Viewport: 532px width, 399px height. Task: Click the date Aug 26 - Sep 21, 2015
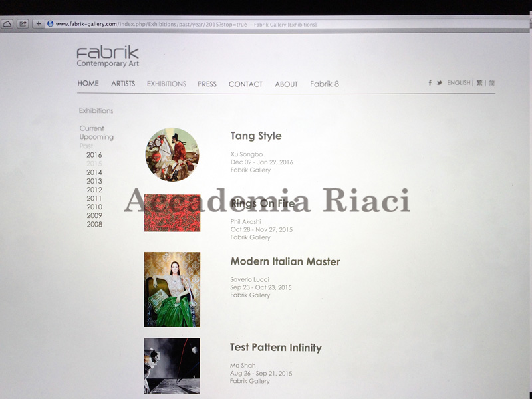[261, 374]
